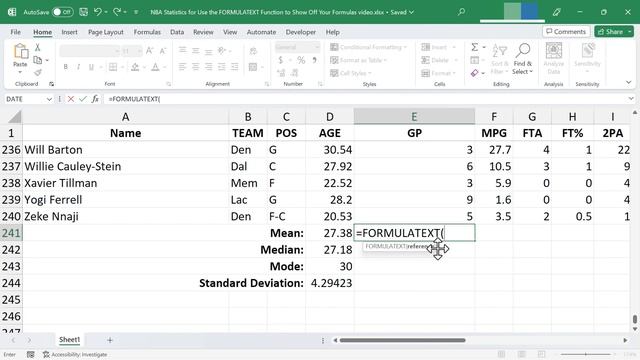The width and height of the screenshot is (640, 360).
Task: Click the Fill Color bucket icon
Action: [135, 67]
